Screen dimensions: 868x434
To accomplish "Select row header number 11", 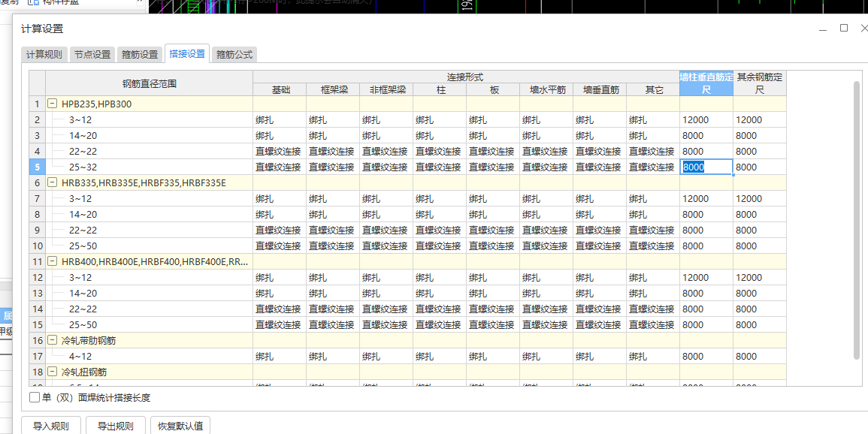I will [37, 262].
